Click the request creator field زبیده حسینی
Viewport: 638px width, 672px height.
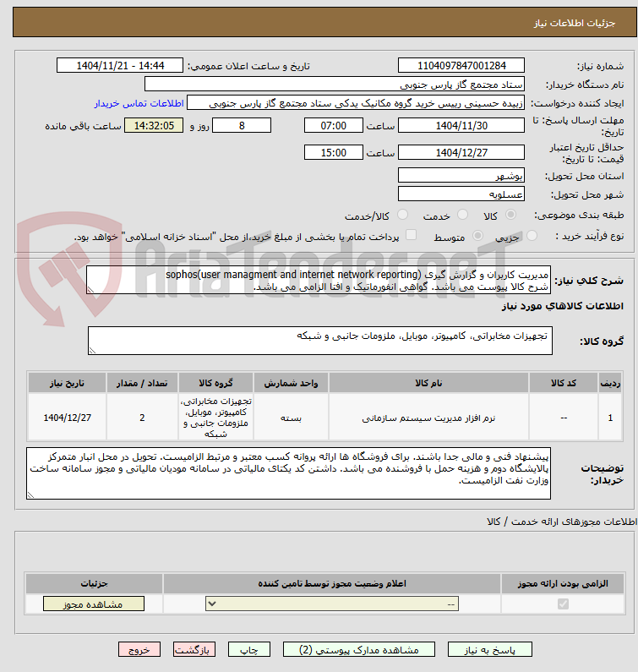tap(356, 103)
